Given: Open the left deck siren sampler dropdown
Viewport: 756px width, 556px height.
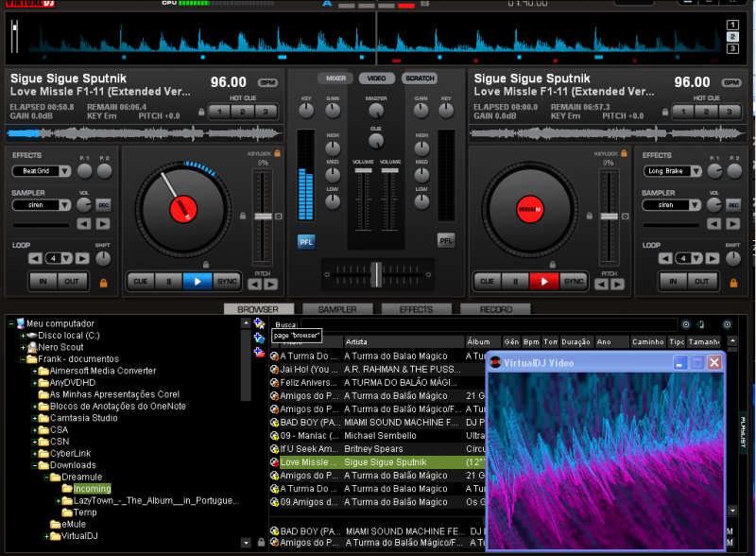Looking at the screenshot, I should [x=65, y=205].
